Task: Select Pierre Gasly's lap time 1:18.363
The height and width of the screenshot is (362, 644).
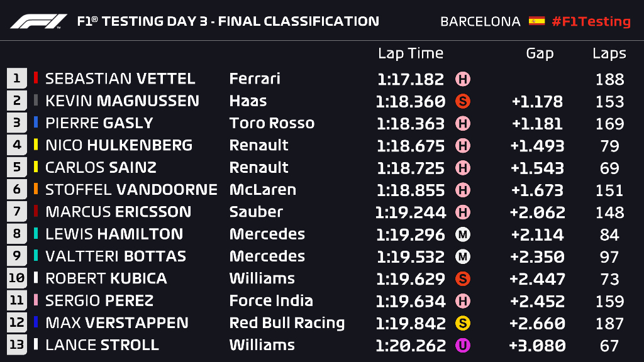Action: tap(411, 123)
